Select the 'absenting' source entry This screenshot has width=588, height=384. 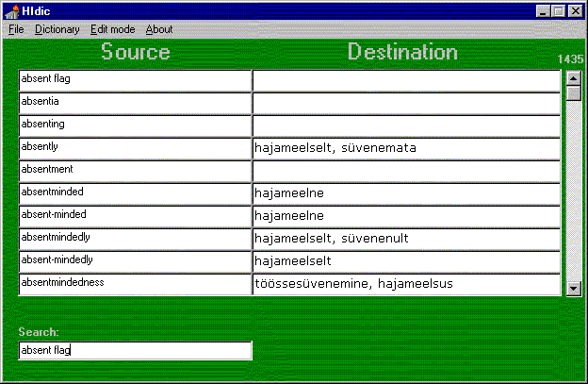135,125
